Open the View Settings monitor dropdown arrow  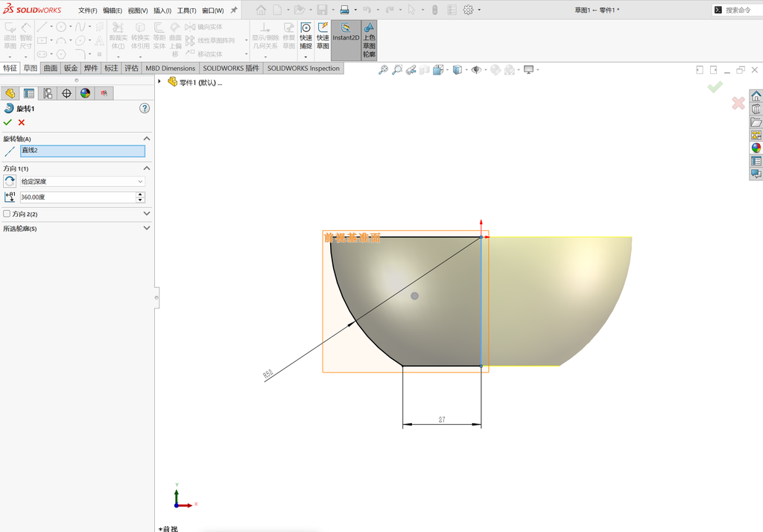[538, 70]
